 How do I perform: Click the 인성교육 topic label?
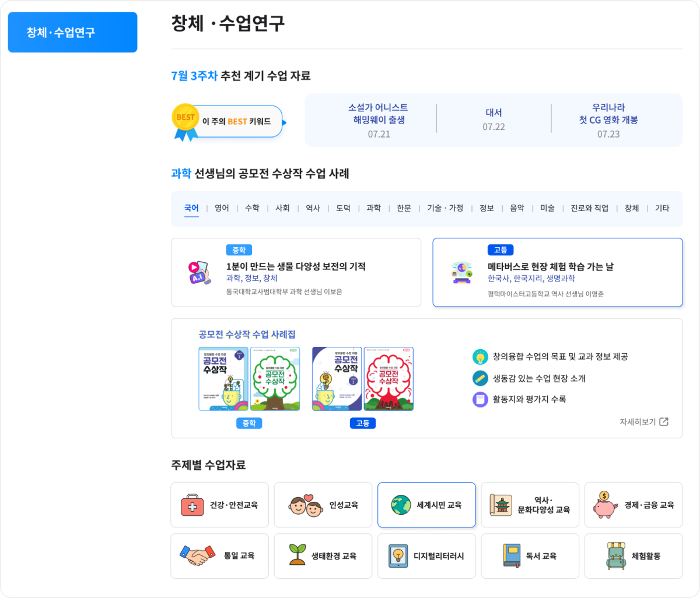click(344, 505)
